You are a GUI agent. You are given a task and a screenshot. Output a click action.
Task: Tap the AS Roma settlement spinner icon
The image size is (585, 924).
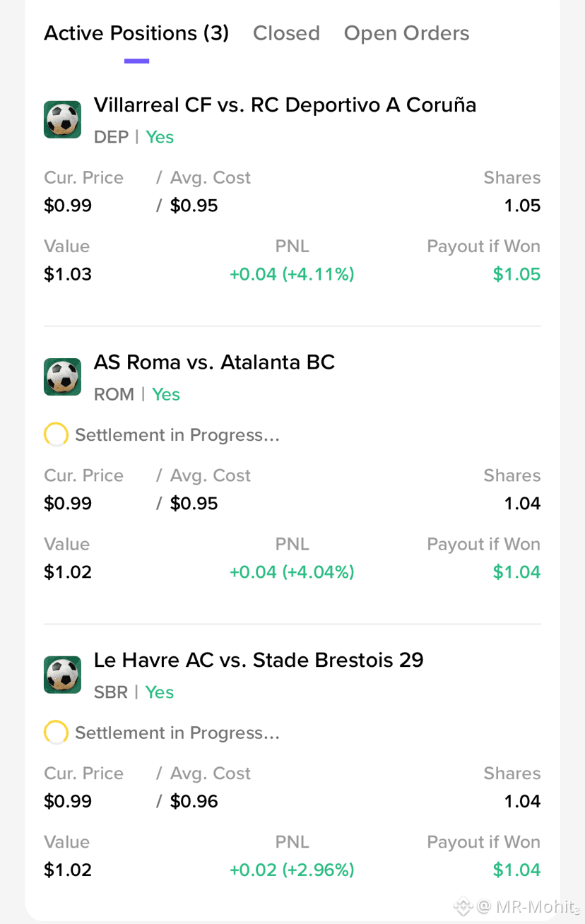(56, 435)
